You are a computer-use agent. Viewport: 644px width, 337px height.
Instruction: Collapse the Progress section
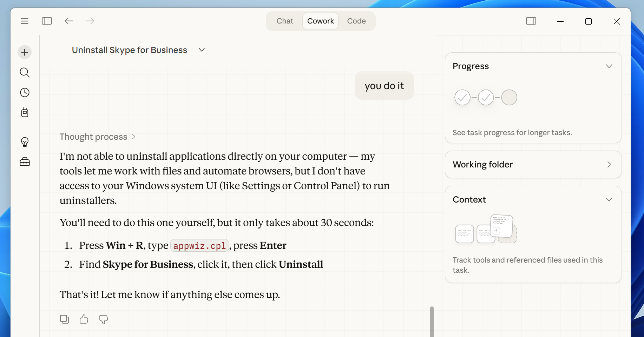tap(609, 66)
